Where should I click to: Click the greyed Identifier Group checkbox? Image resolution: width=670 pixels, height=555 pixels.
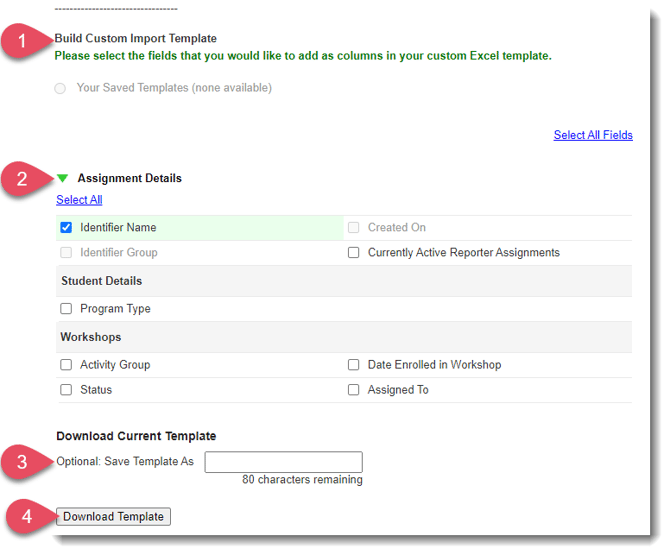(67, 253)
